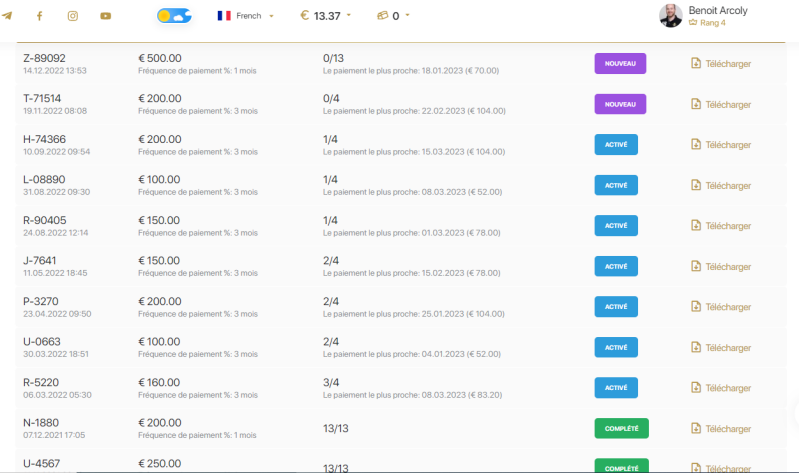Click ACTIVÉ badge for J-7641

[x=616, y=266]
